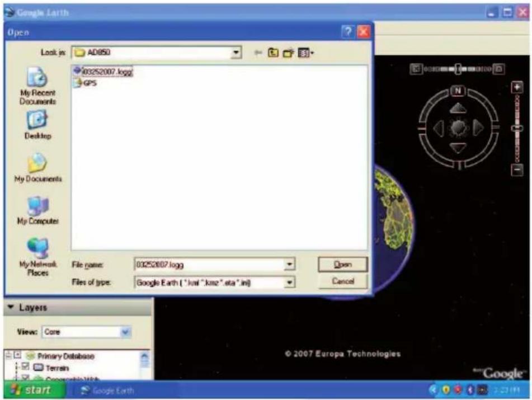Click the Windows start button
This screenshot has height=400, width=532.
click(34, 389)
